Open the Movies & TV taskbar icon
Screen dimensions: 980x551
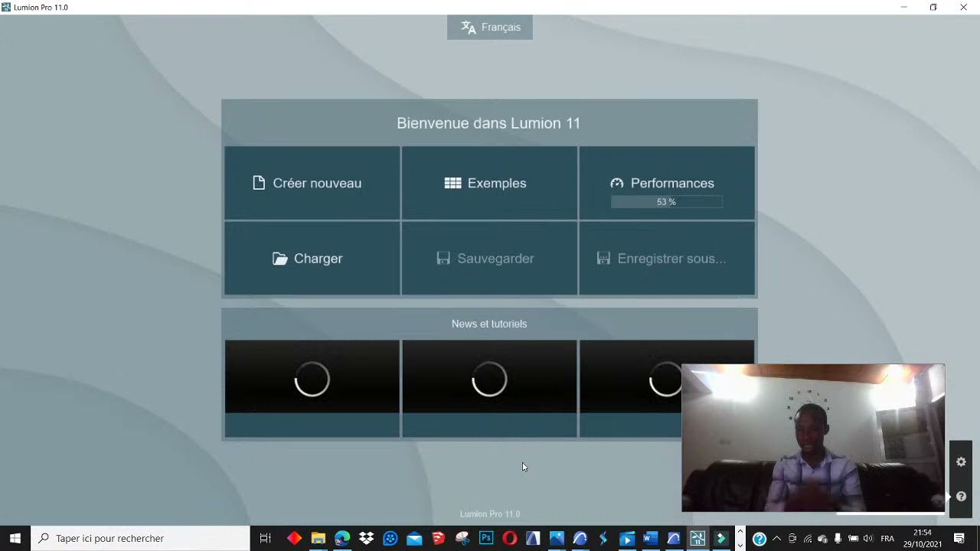626,539
